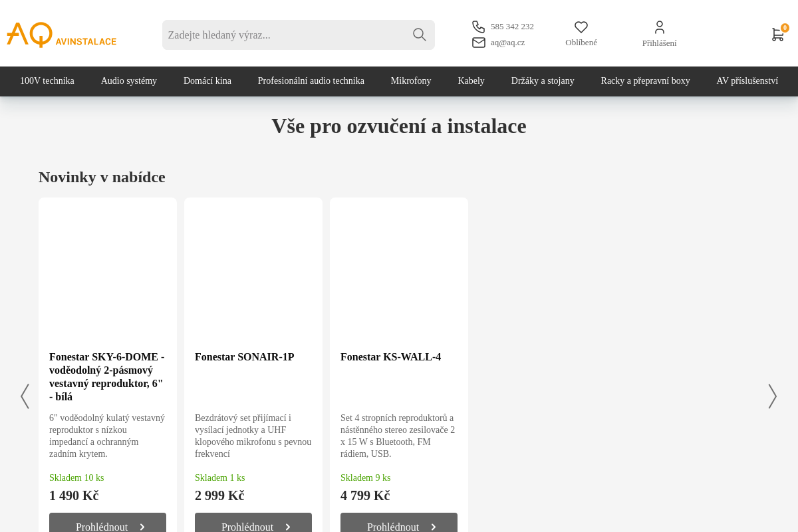Open the Fonestar KS-WALL-4 product title
The height and width of the screenshot is (532, 798).
click(x=391, y=357)
